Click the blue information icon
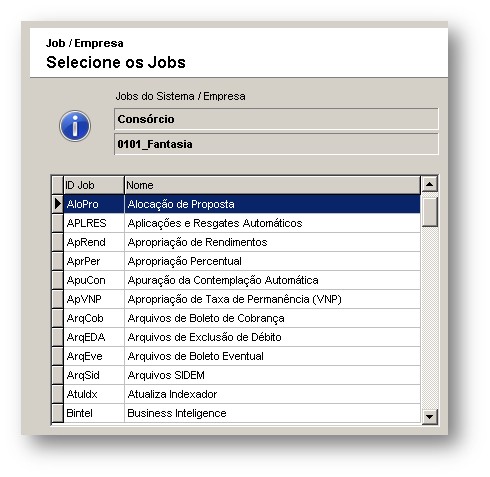490x477 pixels. coord(75,126)
